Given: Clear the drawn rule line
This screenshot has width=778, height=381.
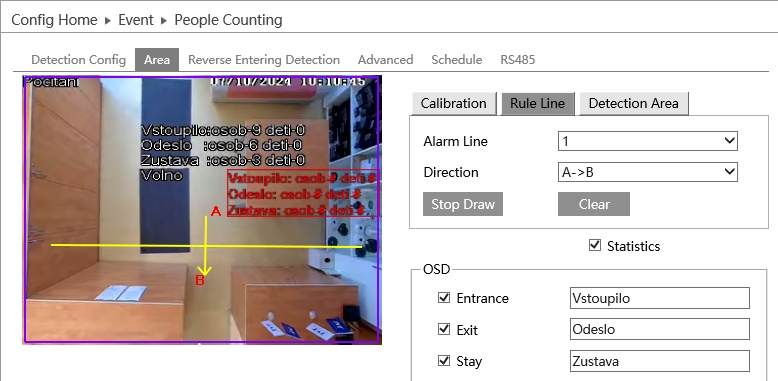Looking at the screenshot, I should coord(594,204).
